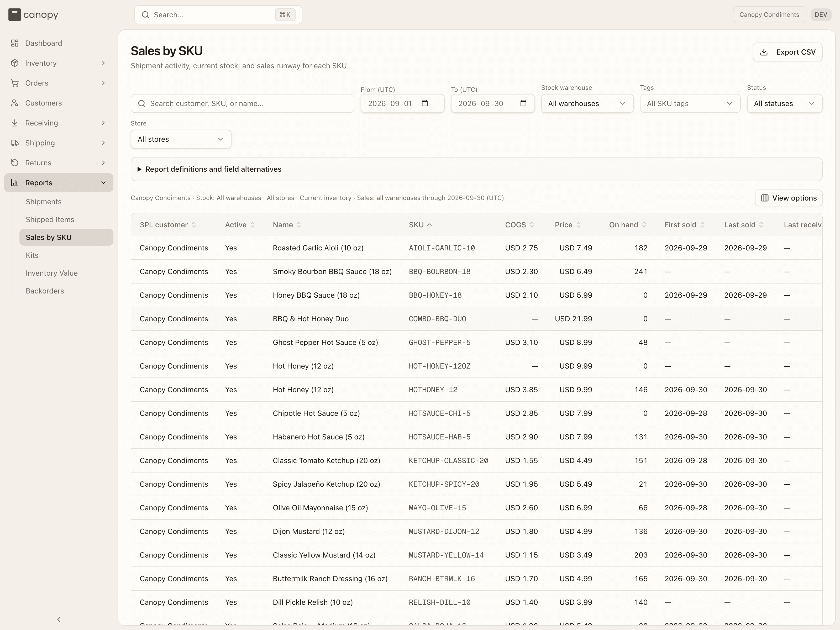
Task: Toggle SKU ascending sort arrow
Action: (429, 225)
